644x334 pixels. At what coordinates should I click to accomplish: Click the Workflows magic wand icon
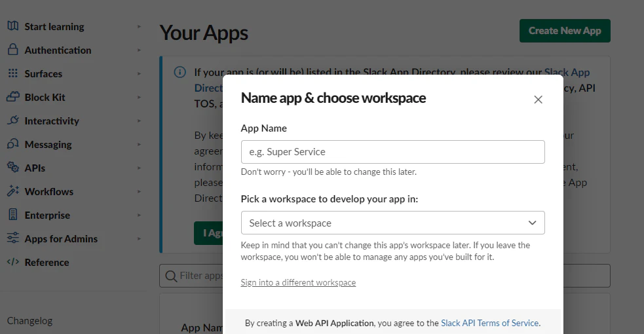tap(12, 191)
